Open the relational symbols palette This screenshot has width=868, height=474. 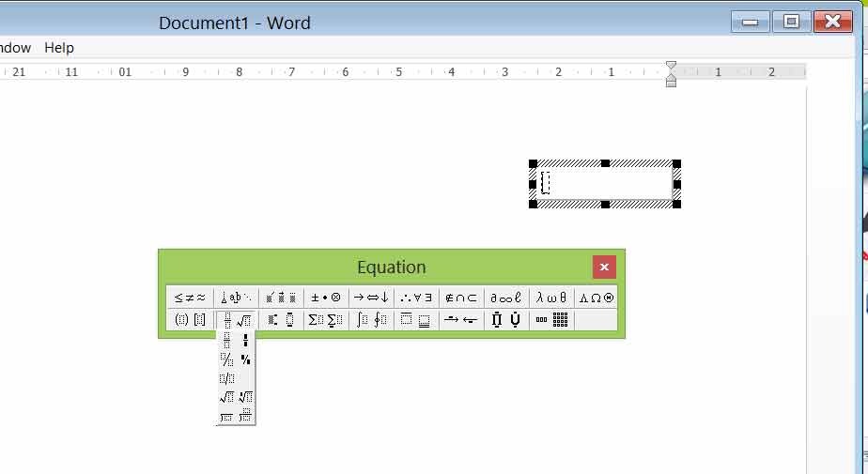[x=190, y=298]
